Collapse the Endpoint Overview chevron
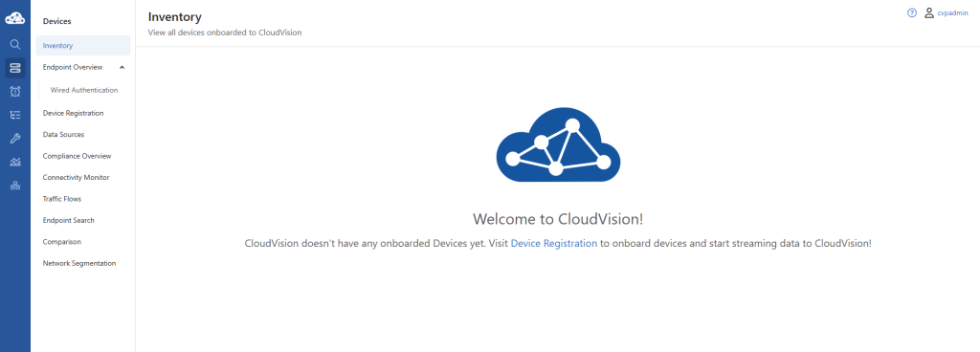 [x=122, y=67]
